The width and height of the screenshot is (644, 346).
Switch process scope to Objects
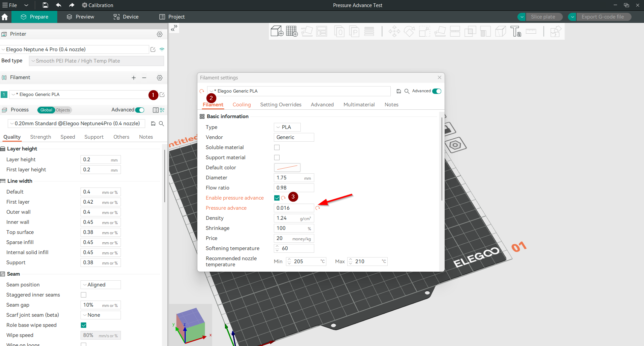pyautogui.click(x=63, y=110)
